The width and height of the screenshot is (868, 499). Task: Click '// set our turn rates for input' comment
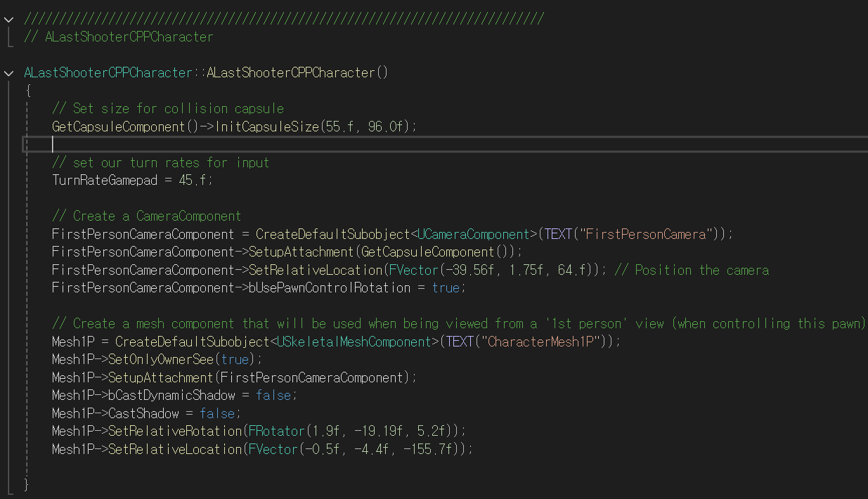[161, 162]
